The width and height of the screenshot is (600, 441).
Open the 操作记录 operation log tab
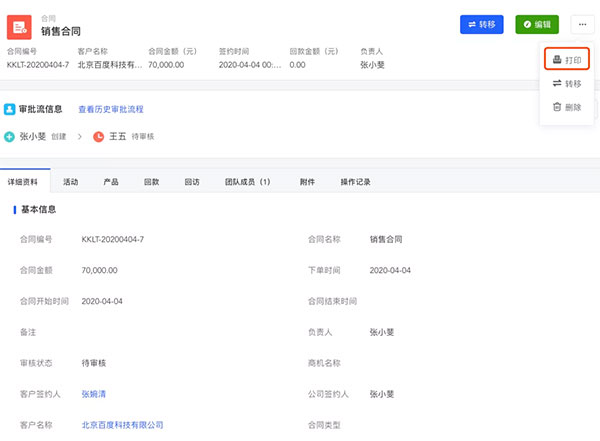355,182
